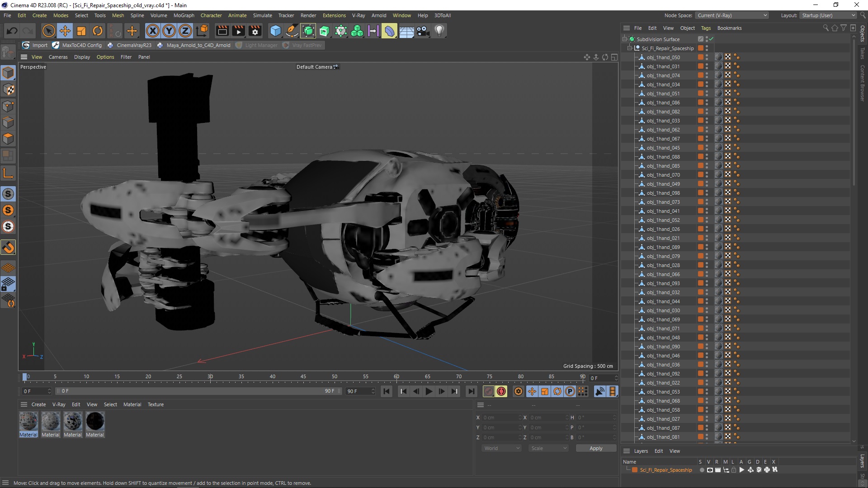
Task: Add a Cube primitive object
Action: click(x=275, y=31)
